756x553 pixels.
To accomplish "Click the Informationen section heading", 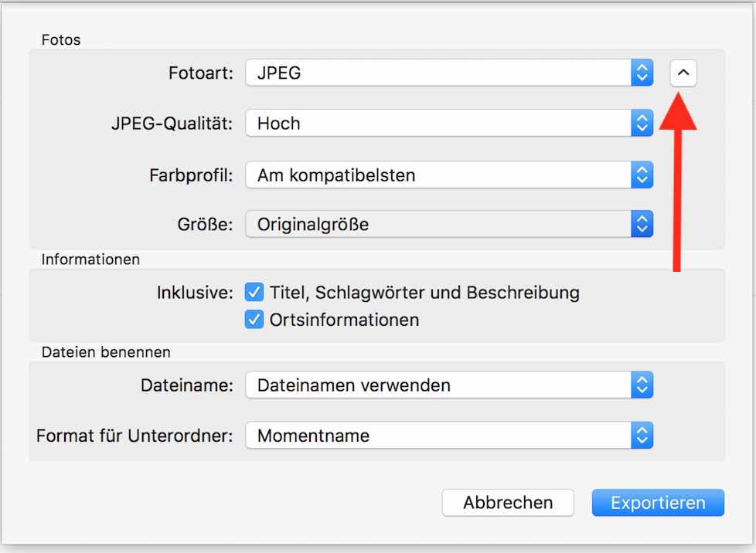I will [90, 260].
